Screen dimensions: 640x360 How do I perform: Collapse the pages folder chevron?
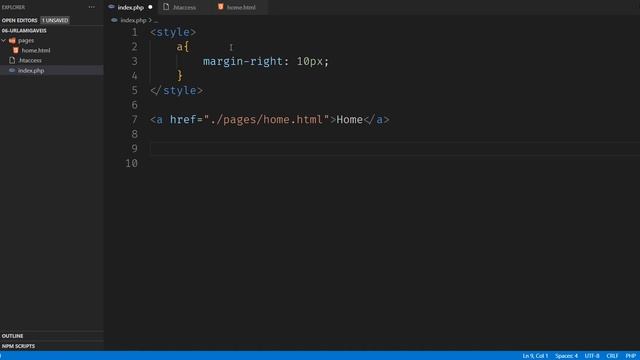[4, 40]
